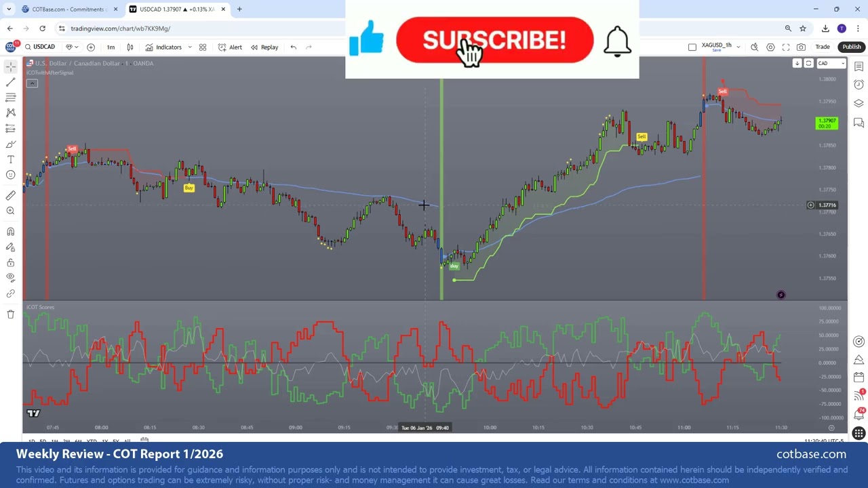Viewport: 868px width, 488px height.
Task: Select the ruler measure tool
Action: (x=11, y=195)
